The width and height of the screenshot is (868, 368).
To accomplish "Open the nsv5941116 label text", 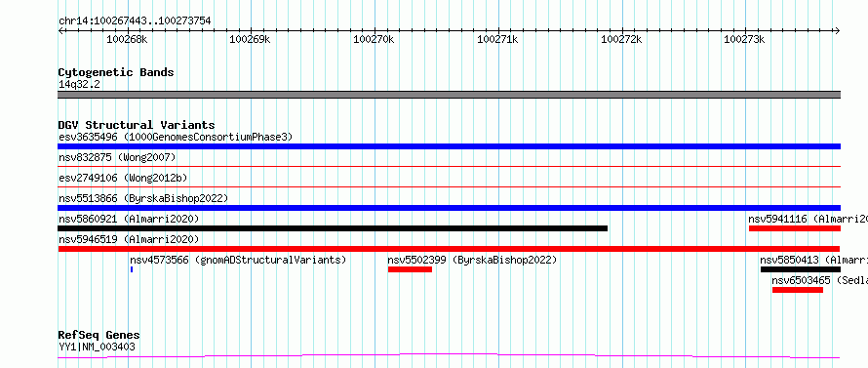I will click(808, 219).
